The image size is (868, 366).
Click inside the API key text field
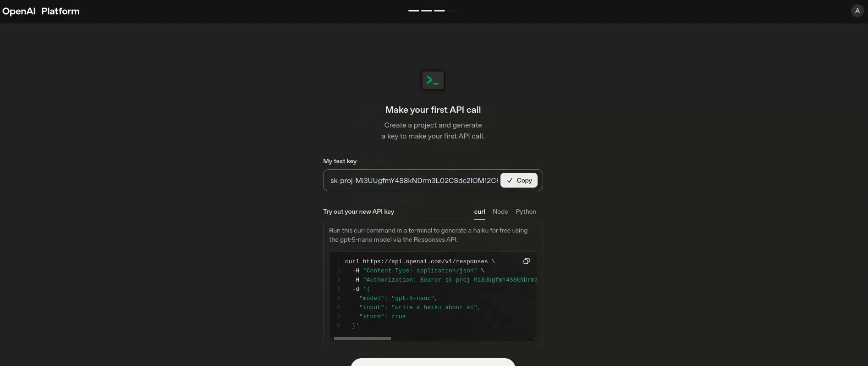pos(413,180)
